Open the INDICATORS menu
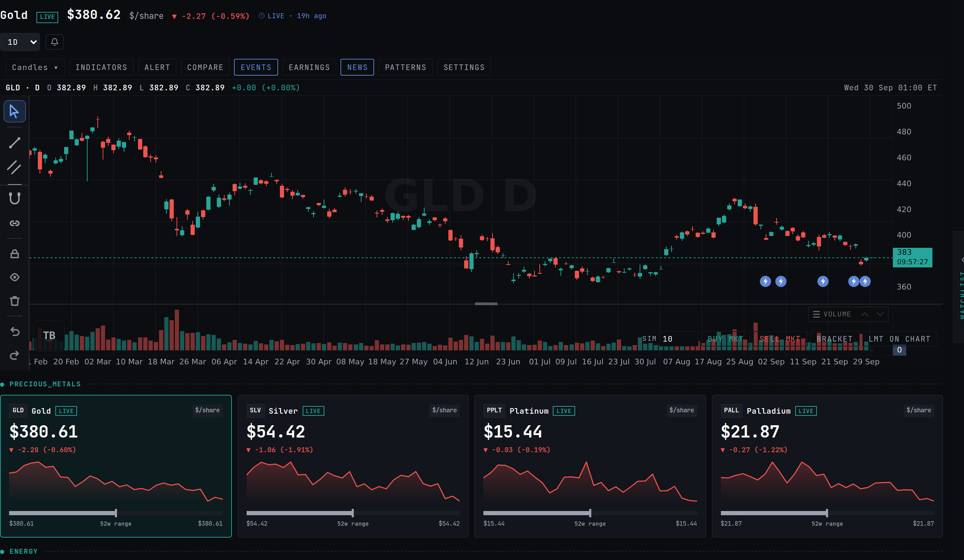The image size is (964, 560). point(101,67)
